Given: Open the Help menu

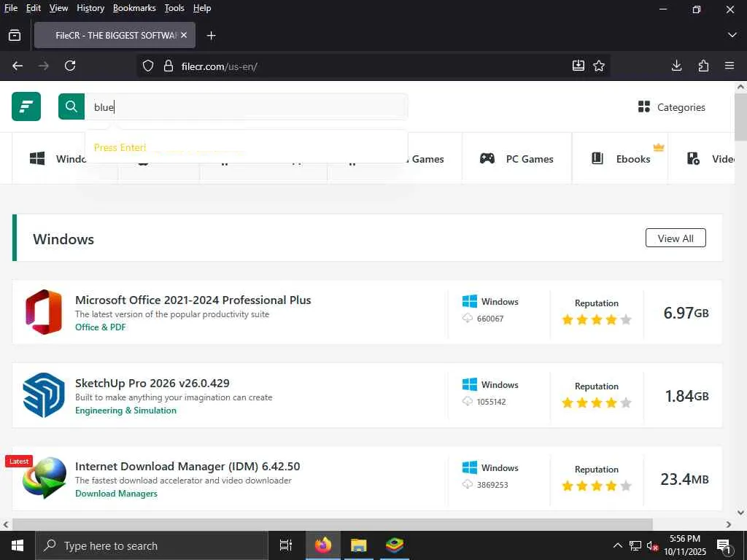Looking at the screenshot, I should [202, 8].
